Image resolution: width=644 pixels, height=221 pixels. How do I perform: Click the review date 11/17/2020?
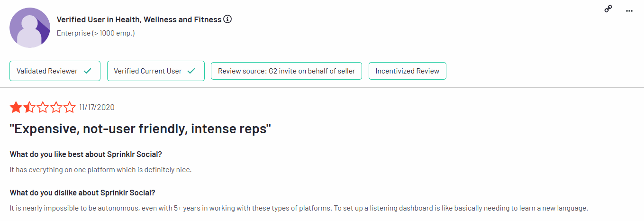coord(97,107)
